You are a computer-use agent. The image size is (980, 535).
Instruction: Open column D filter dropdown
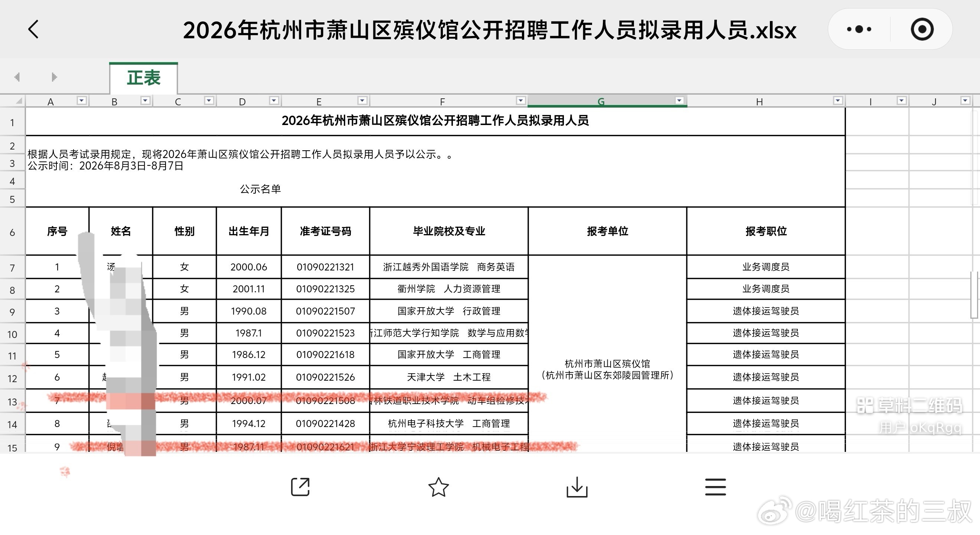point(274,101)
